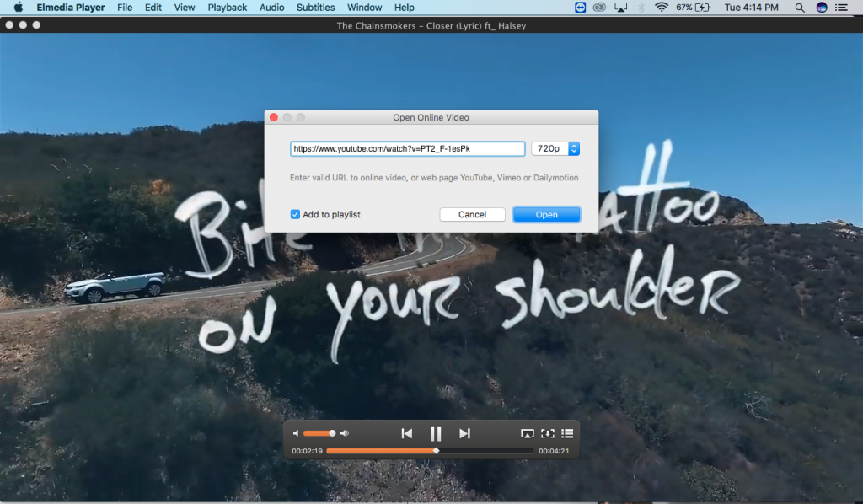Click the Cancel button in the dialog
863x504 pixels.
[472, 214]
